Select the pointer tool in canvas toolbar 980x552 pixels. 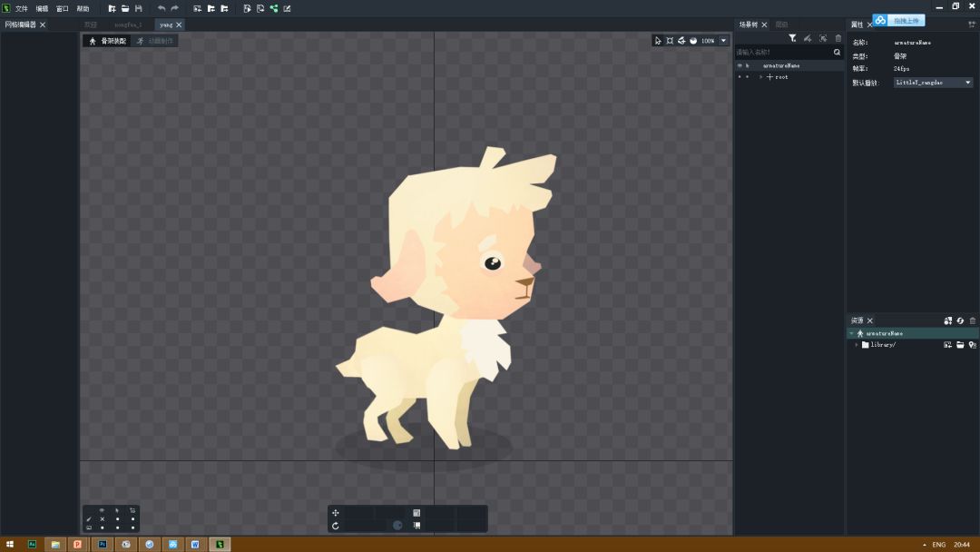[x=658, y=41]
